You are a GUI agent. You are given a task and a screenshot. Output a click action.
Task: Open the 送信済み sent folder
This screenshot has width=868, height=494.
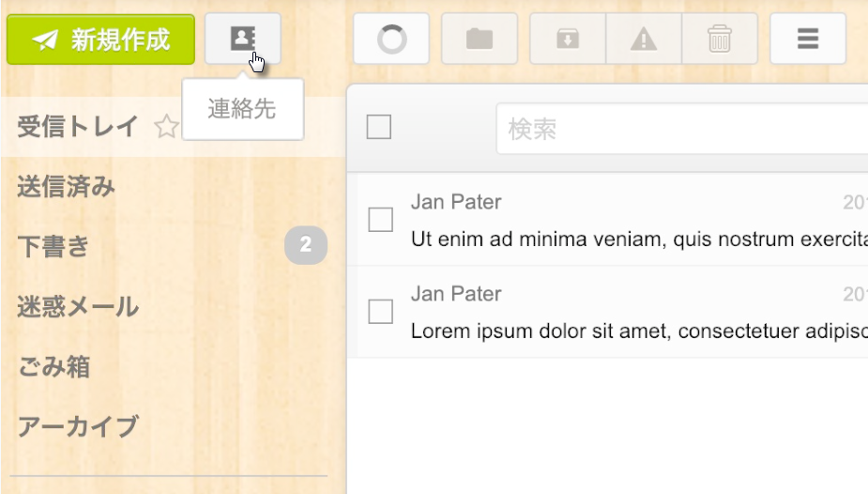(x=67, y=186)
